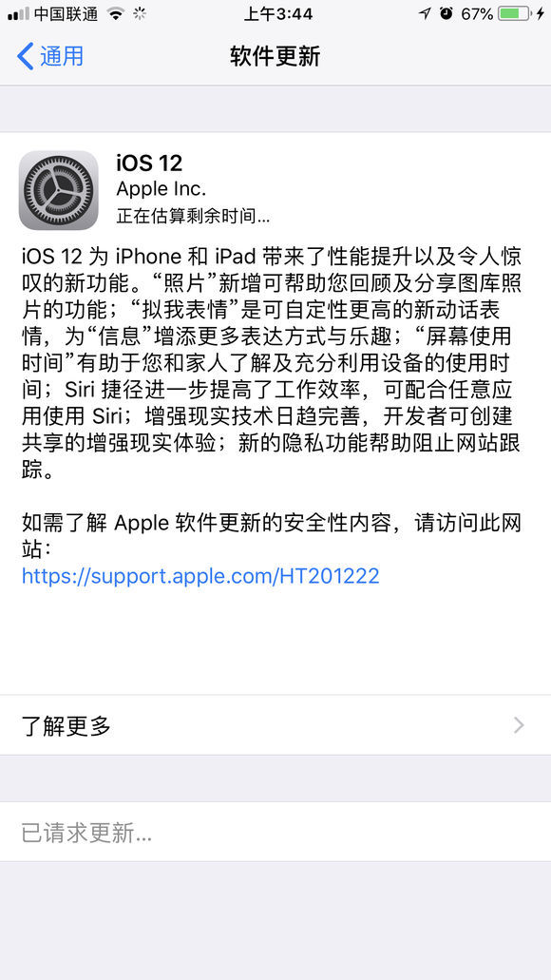Image resolution: width=551 pixels, height=980 pixels.
Task: Tap the charging bolt icon
Action: pyautogui.click(x=541, y=13)
